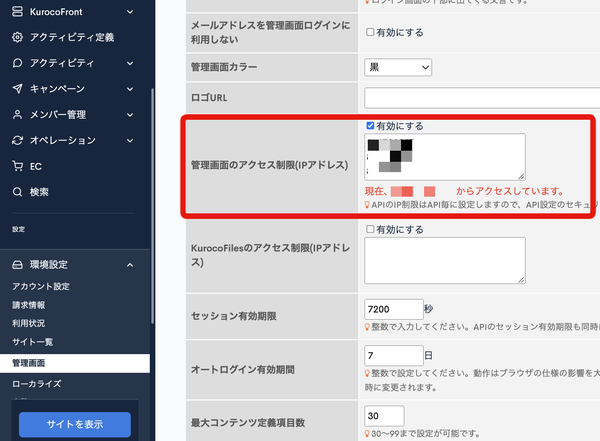The image size is (600, 441).
Task: Click the 最大コンテンツ定義項目数 row label
Action: pos(248,423)
